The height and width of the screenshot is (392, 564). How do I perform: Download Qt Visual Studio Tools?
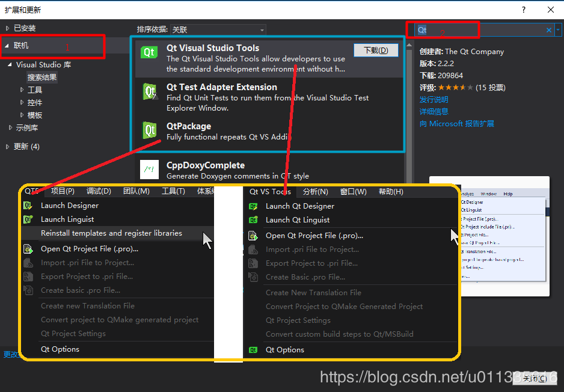[376, 51]
